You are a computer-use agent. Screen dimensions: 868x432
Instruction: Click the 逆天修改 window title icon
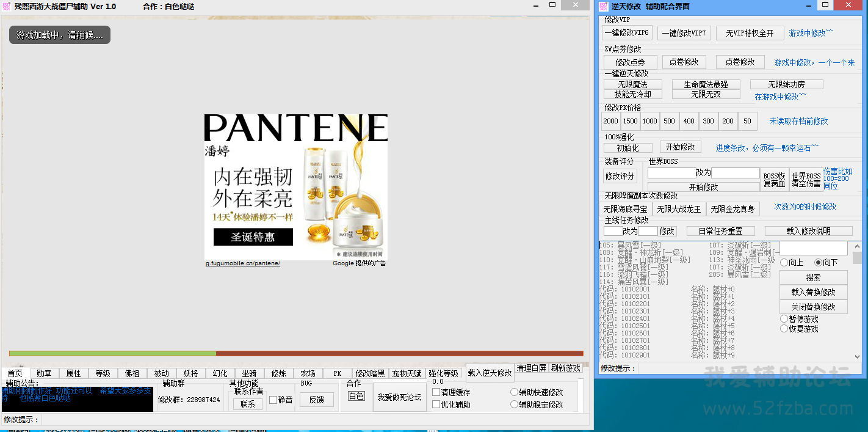603,6
